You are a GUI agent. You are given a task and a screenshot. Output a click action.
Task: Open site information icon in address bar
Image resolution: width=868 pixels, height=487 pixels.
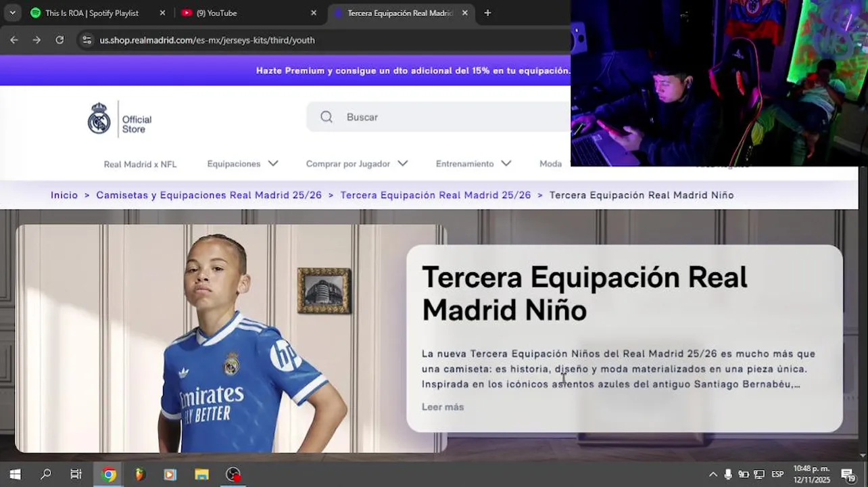point(87,40)
